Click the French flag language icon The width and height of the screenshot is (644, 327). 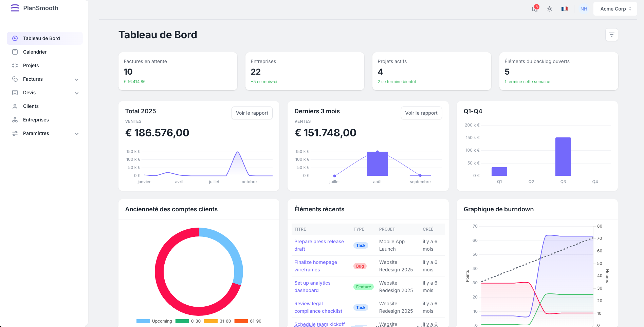point(565,9)
